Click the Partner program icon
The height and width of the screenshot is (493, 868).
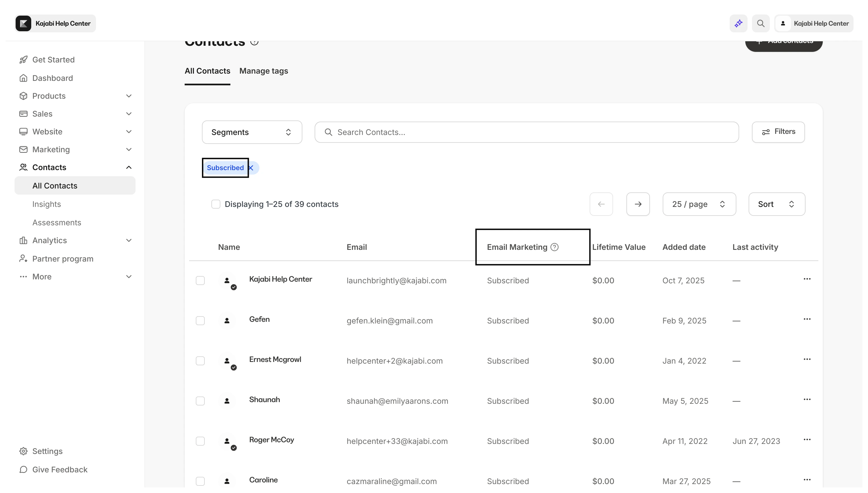[23, 259]
